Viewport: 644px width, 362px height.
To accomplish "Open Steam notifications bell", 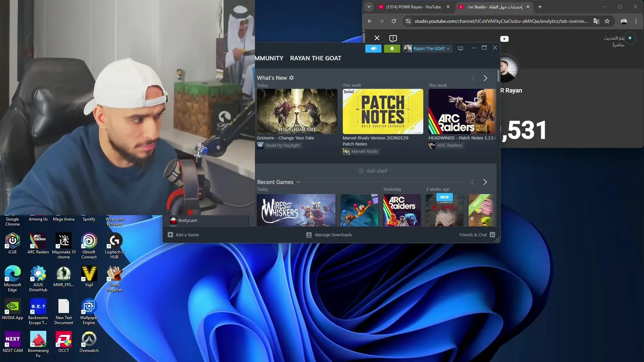I will point(392,48).
